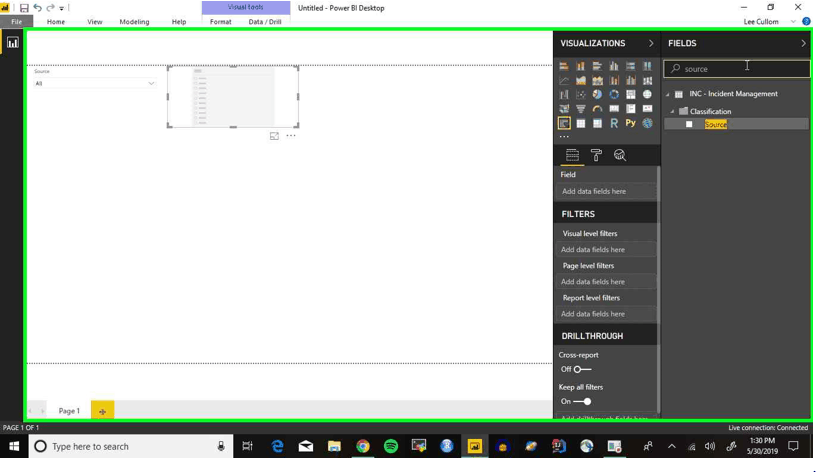Select the Line chart visualization
The height and width of the screenshot is (472, 816).
click(564, 80)
